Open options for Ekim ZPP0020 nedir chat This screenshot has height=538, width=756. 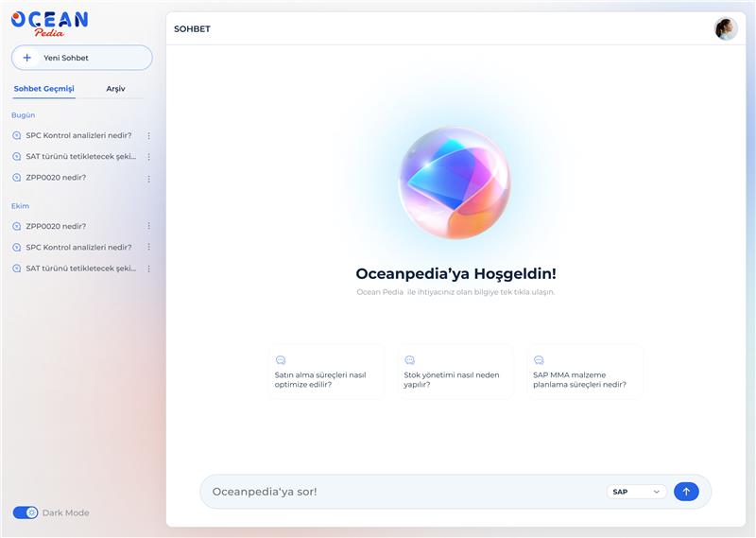[x=149, y=226]
